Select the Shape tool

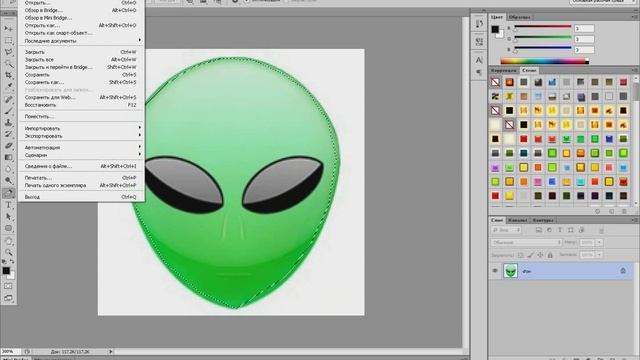point(8,228)
